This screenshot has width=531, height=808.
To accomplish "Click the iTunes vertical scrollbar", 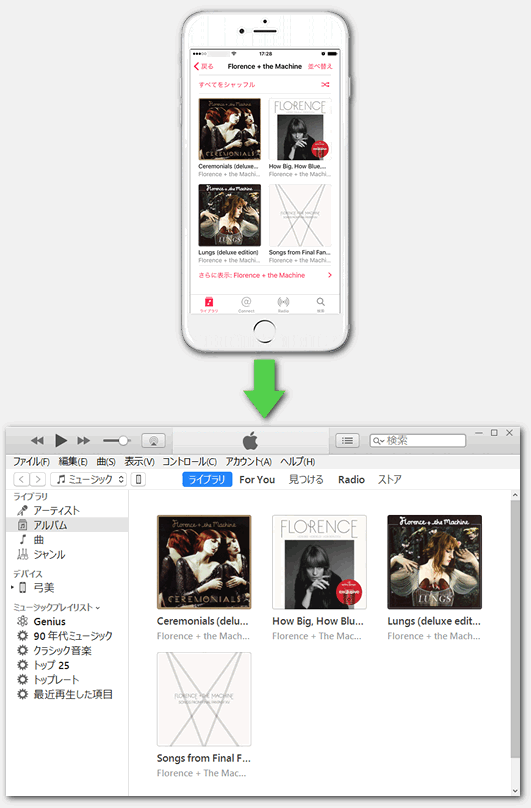I will click(515, 629).
